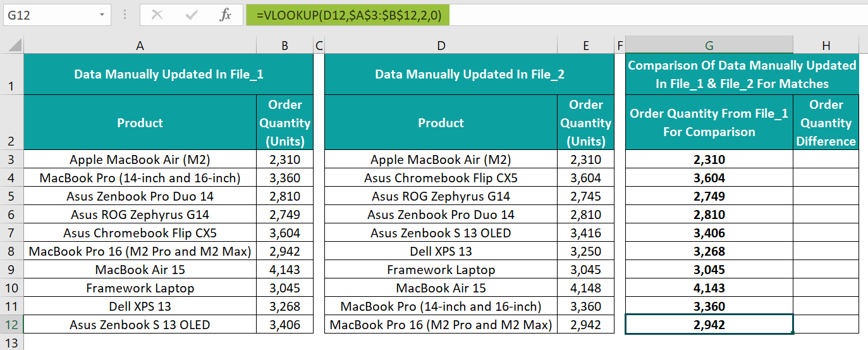This screenshot has height=350, width=868.
Task: Select row 1 header
Action: pos(12,75)
